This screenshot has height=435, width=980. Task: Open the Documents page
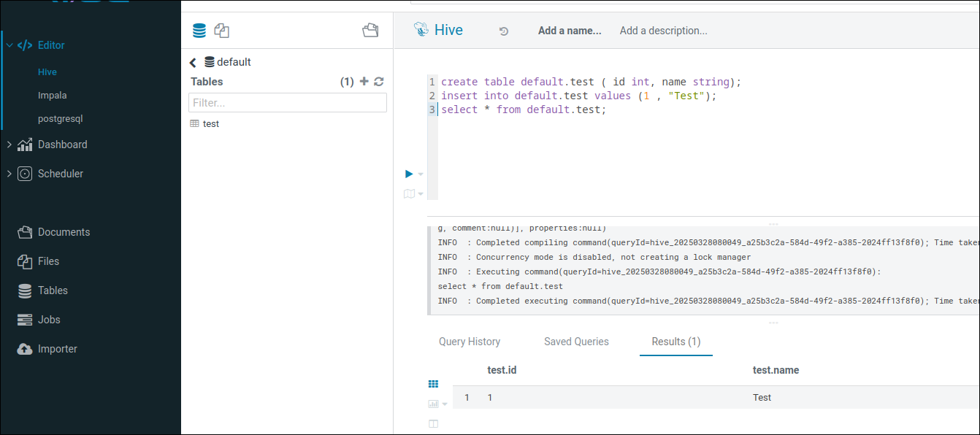click(x=64, y=232)
